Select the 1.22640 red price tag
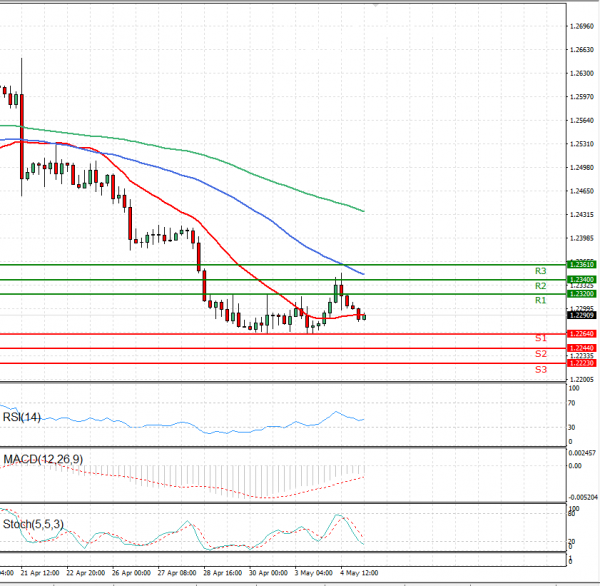The image size is (600, 586). [581, 334]
